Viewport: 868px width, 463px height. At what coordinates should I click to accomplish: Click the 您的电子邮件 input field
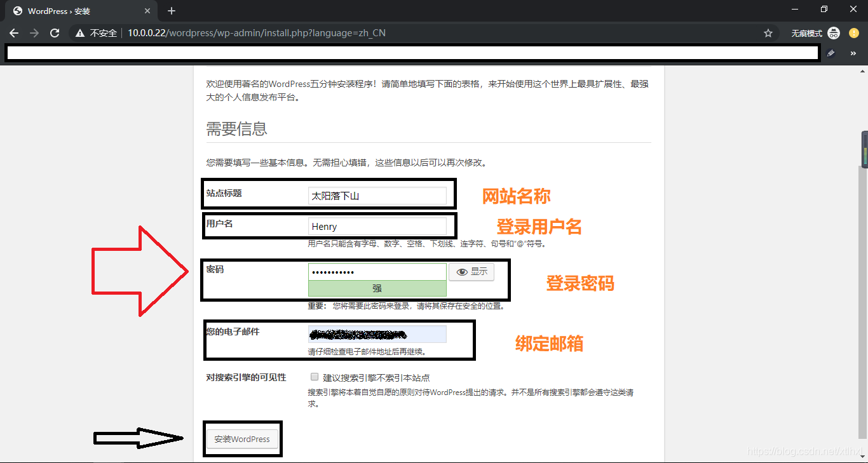(377, 334)
